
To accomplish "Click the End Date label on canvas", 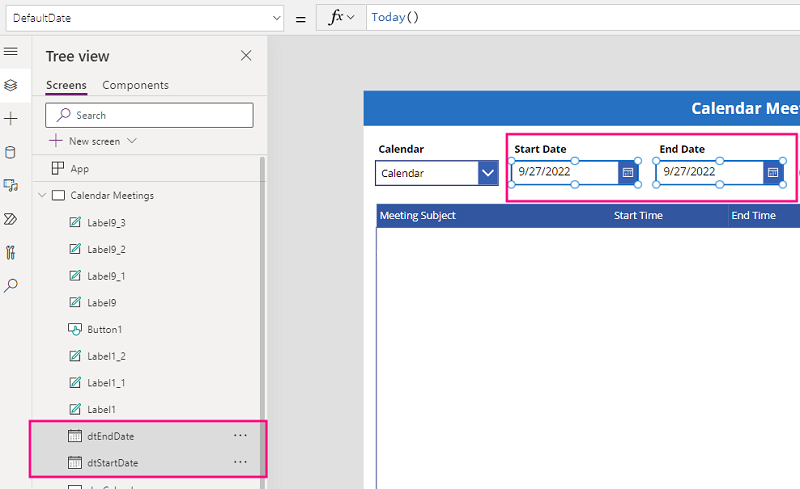I will [682, 149].
